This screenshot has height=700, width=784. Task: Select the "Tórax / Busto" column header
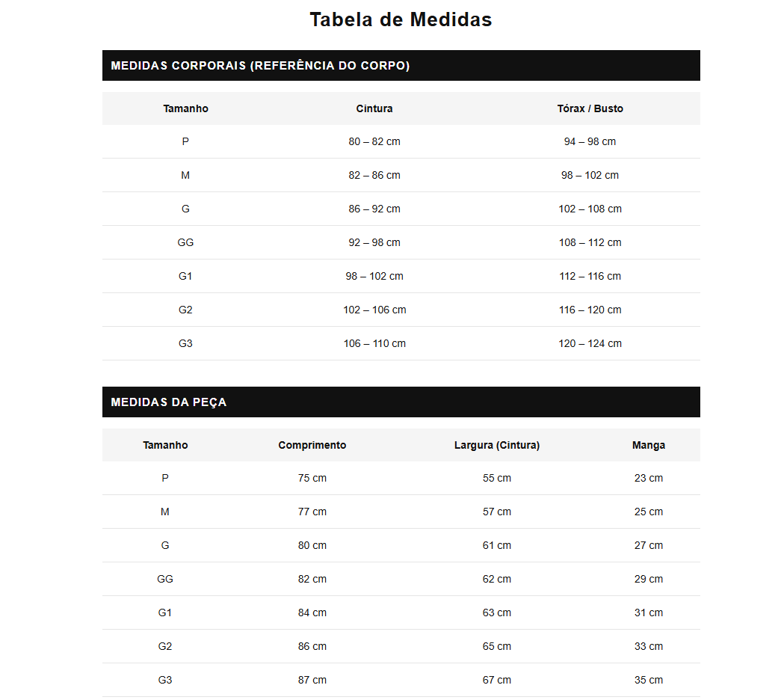click(x=590, y=108)
